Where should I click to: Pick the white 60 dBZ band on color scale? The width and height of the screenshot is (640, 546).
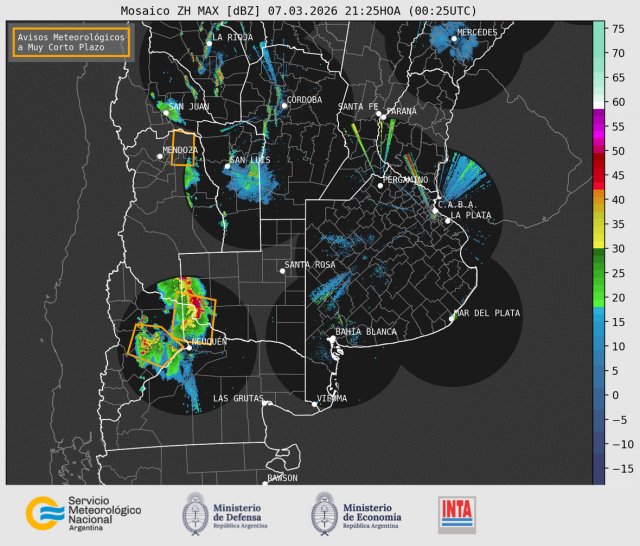[x=599, y=102]
